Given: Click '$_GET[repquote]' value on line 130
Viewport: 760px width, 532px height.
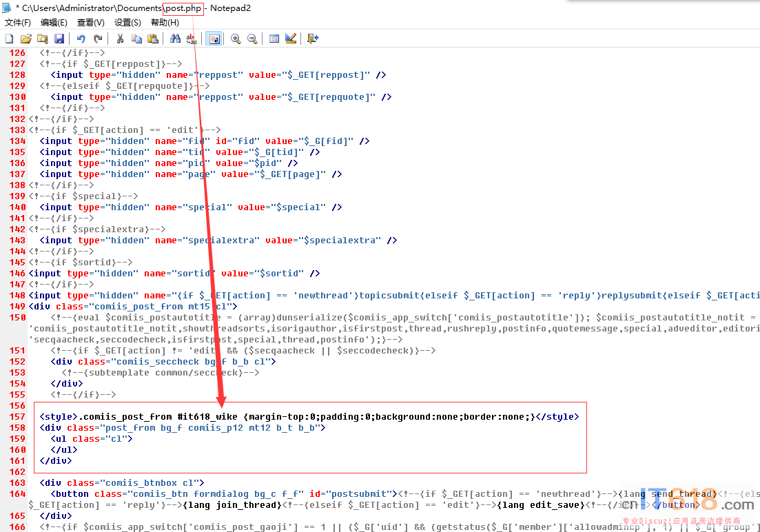Looking at the screenshot, I should pyautogui.click(x=329, y=97).
